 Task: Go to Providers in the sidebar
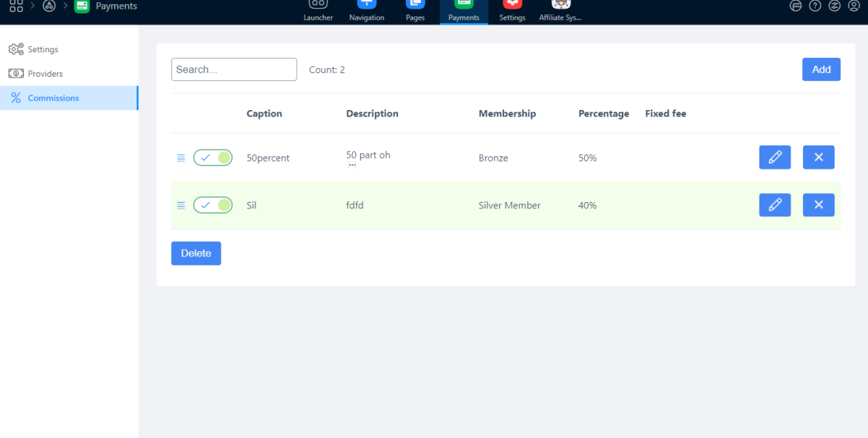[45, 74]
